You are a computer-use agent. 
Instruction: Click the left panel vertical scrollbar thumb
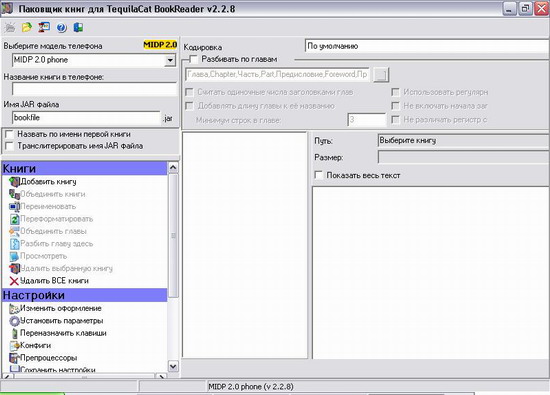pos(173,235)
